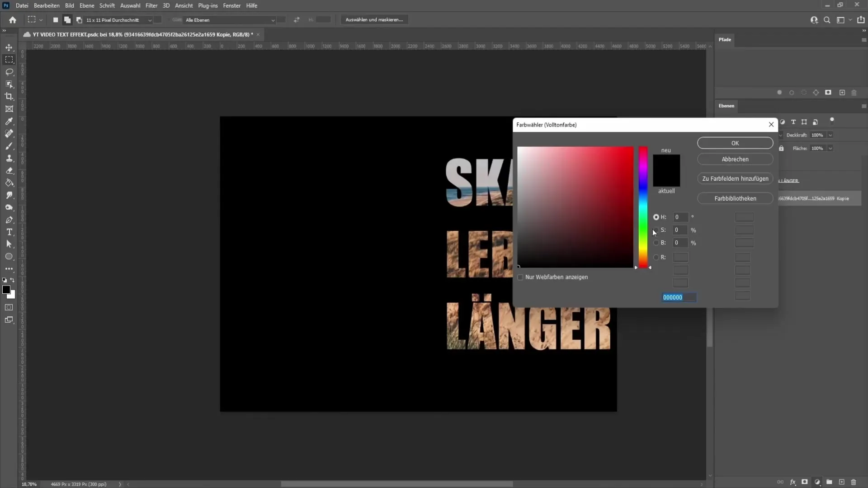Select the Move tool

(9, 47)
